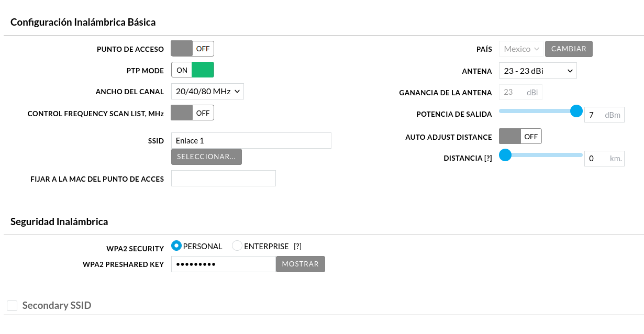Open the País Mexico dropdown

pos(521,49)
